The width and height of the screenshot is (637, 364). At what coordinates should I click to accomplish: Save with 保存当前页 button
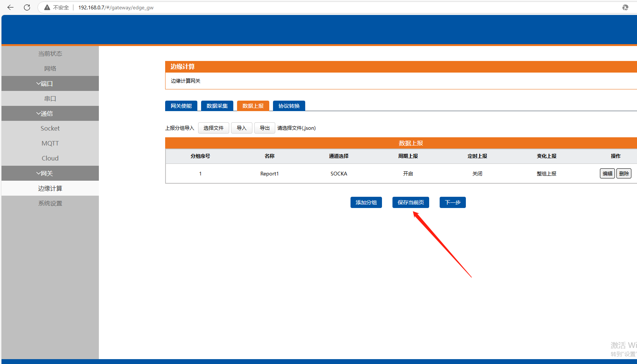pyautogui.click(x=410, y=202)
